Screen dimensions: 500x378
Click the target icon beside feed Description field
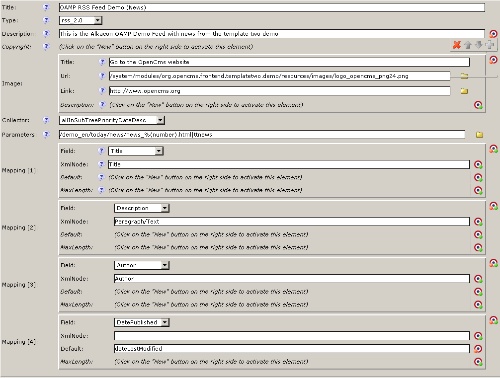[493, 34]
